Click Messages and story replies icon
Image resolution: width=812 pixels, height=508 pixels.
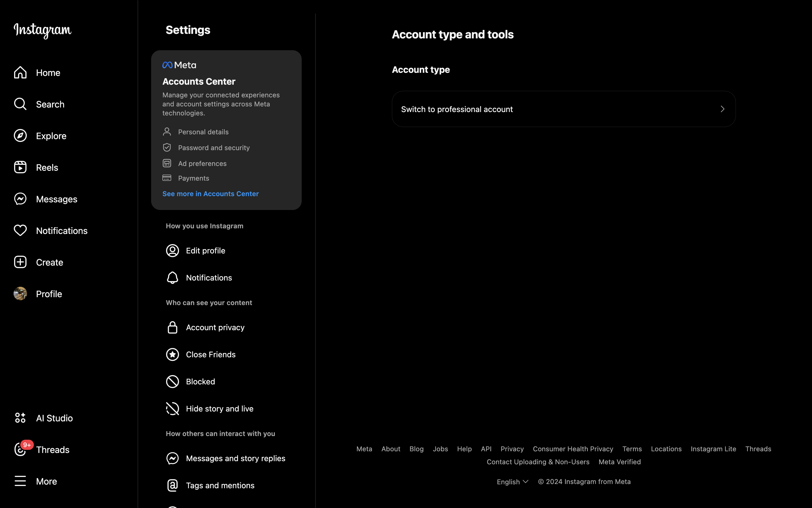(173, 458)
